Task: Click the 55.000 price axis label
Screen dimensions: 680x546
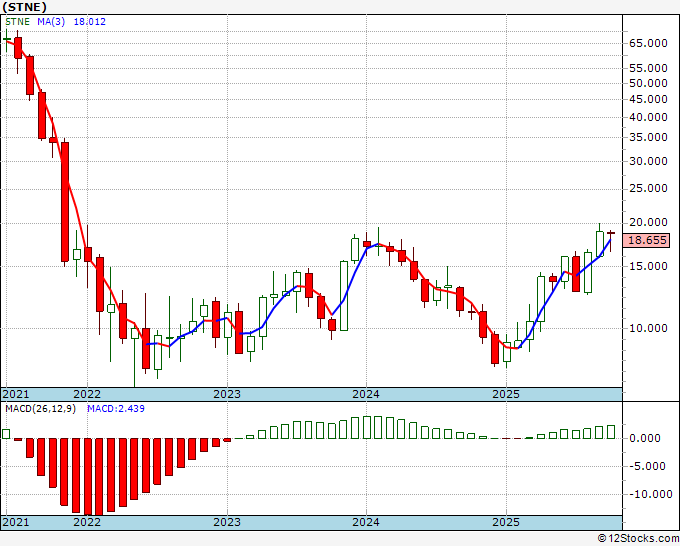Action: coord(648,68)
